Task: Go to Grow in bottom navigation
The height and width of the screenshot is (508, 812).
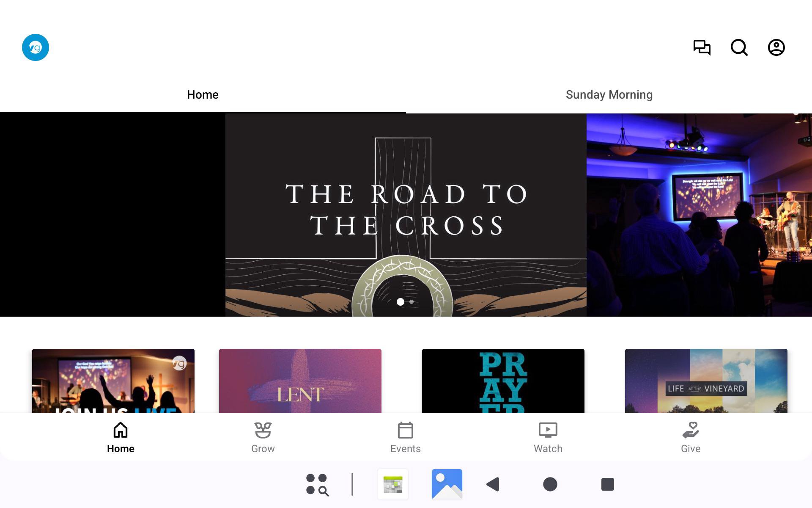Action: [263, 438]
